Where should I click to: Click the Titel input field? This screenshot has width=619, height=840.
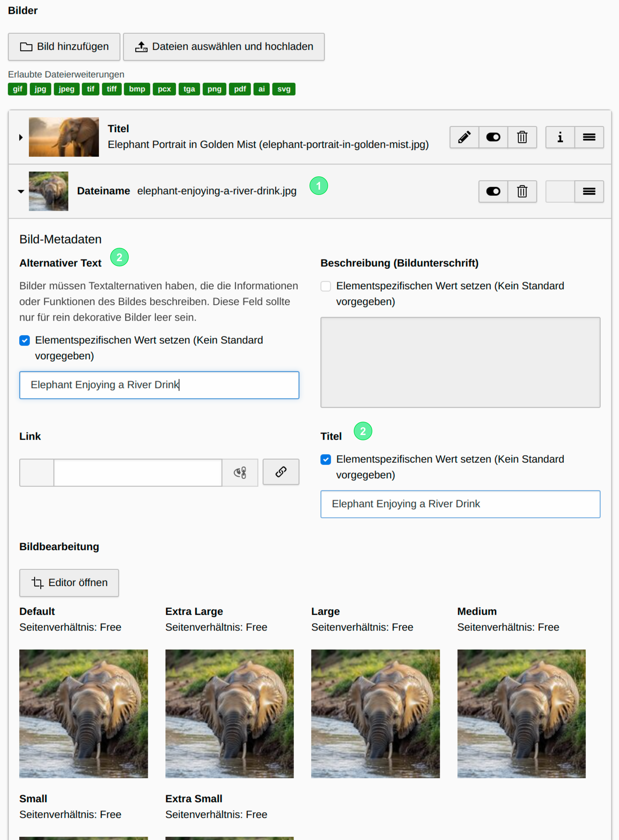(460, 504)
